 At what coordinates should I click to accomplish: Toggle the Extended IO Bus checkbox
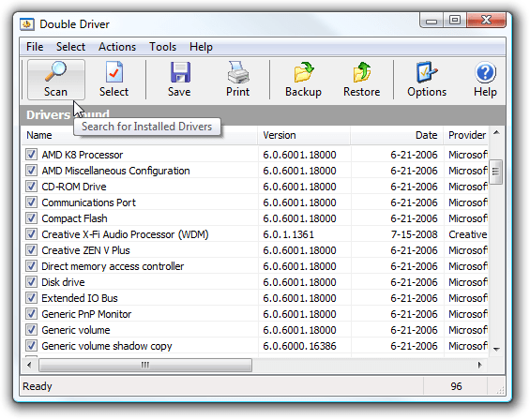[x=31, y=298]
